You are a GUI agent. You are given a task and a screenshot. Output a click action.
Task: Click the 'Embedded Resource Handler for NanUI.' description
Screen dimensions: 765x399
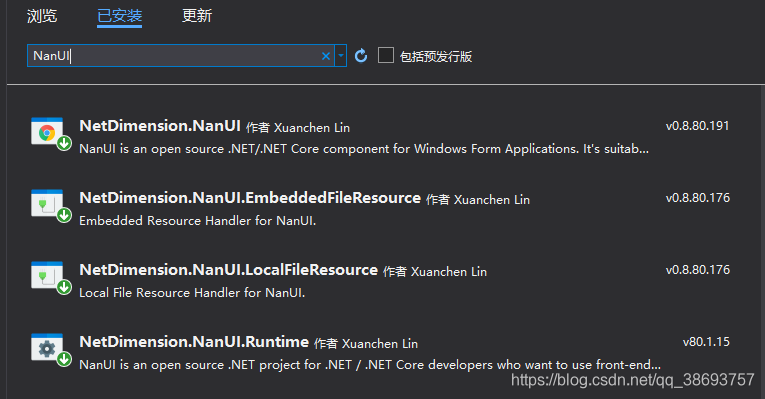coord(198,220)
